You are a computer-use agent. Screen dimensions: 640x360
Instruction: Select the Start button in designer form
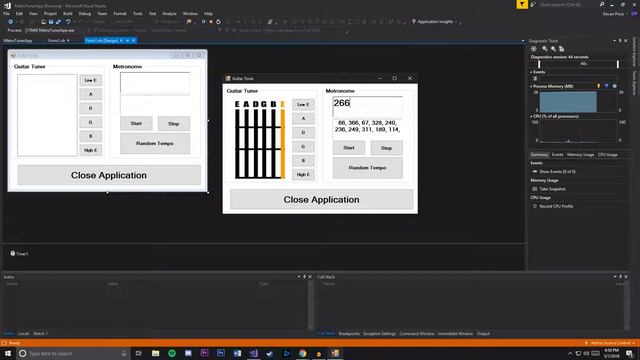click(x=136, y=123)
